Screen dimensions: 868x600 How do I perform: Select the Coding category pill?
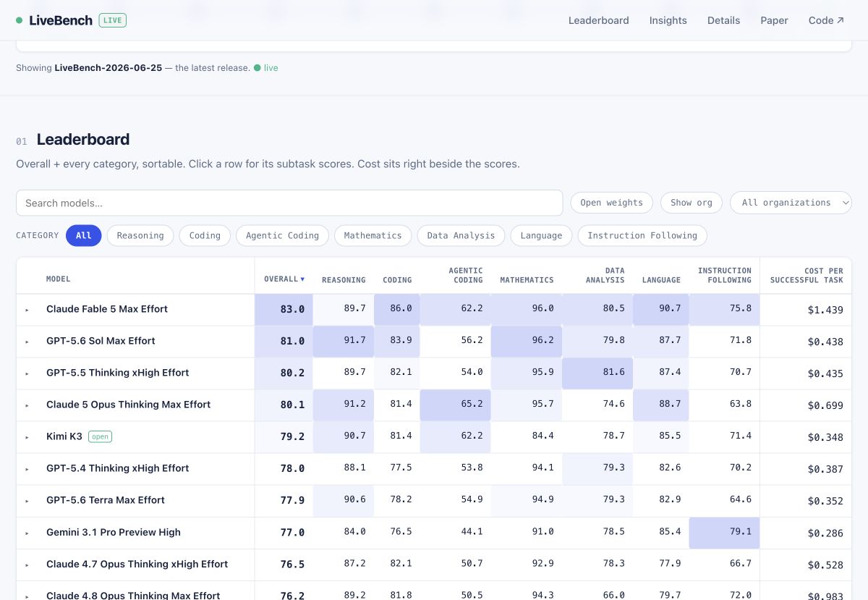205,235
